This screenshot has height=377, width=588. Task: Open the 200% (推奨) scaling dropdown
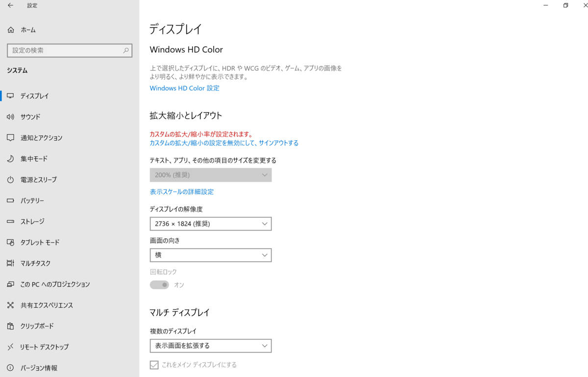tap(210, 175)
